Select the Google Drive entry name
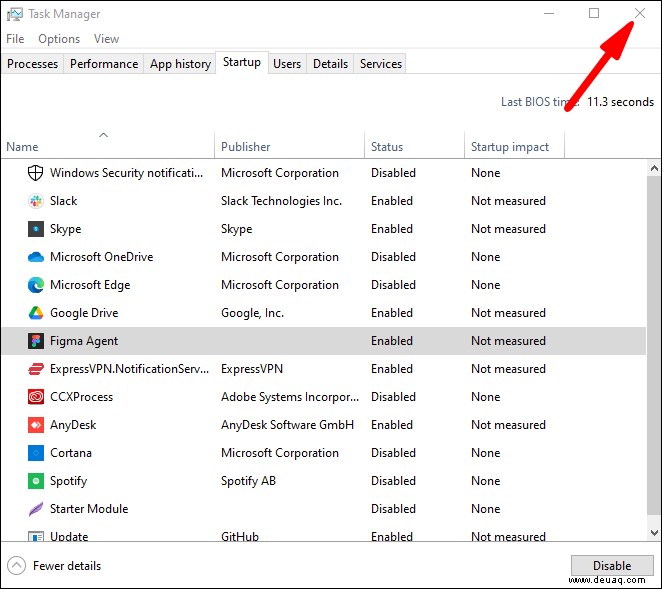 (x=84, y=313)
